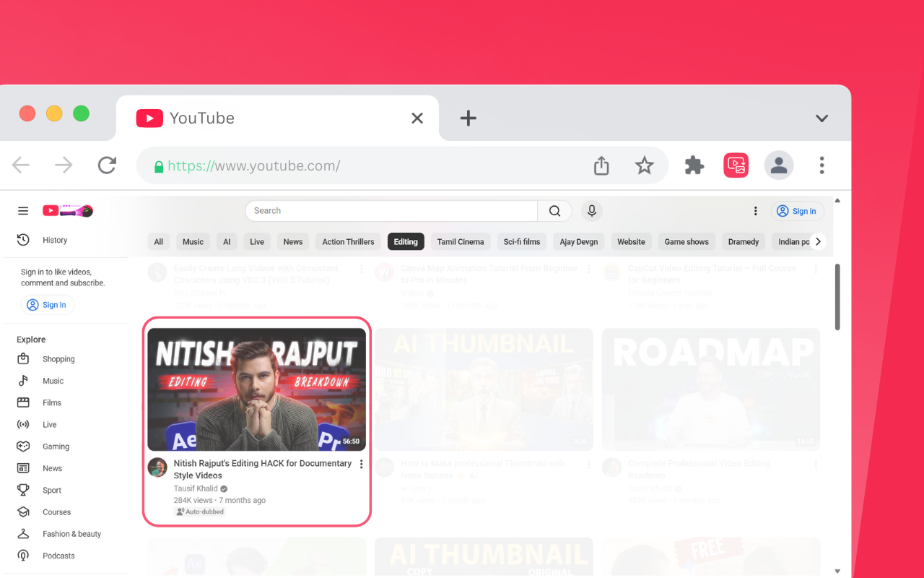Select the Tamil Cinema chip
The height and width of the screenshot is (578, 924).
tap(461, 242)
